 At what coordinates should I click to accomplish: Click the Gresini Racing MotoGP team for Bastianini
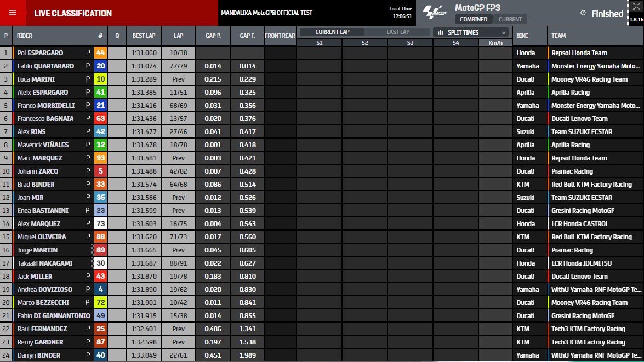[583, 210]
